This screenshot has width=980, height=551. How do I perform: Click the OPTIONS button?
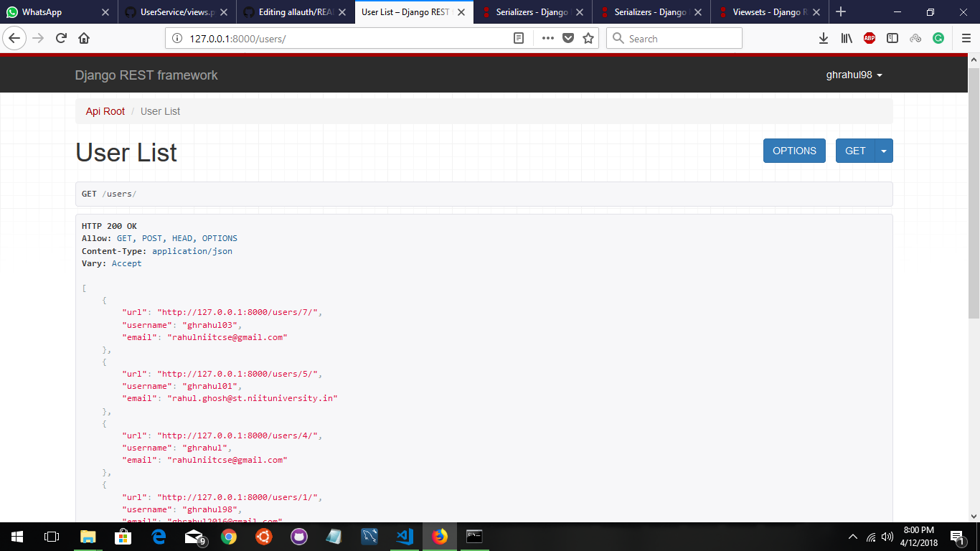point(794,151)
